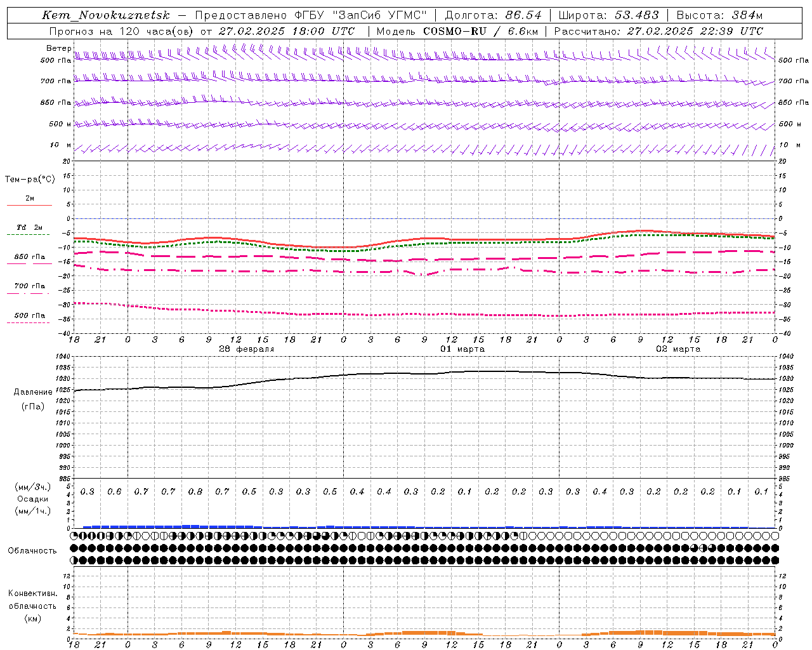Click the 'Тем-ра(°C)' temperature axis label

[x=30, y=180]
